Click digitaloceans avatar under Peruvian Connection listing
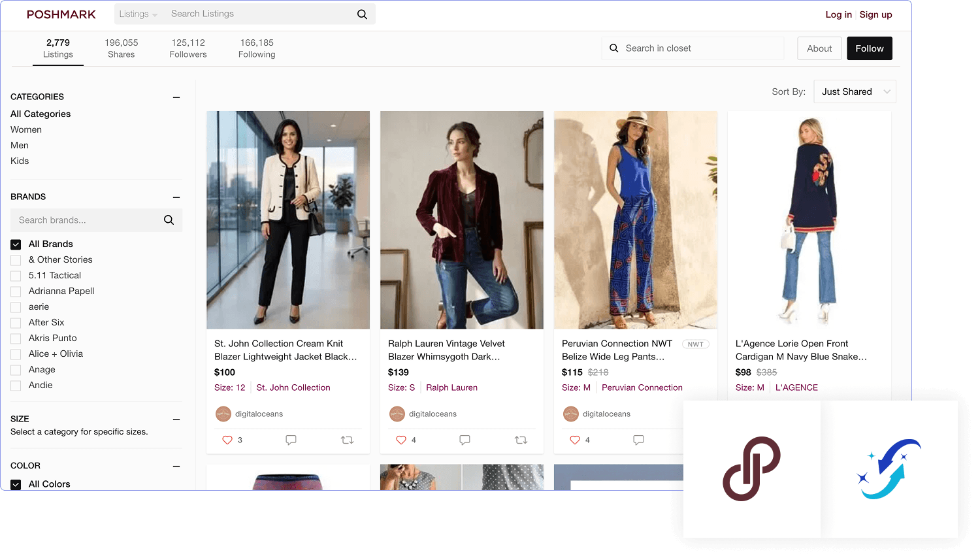 (x=571, y=414)
